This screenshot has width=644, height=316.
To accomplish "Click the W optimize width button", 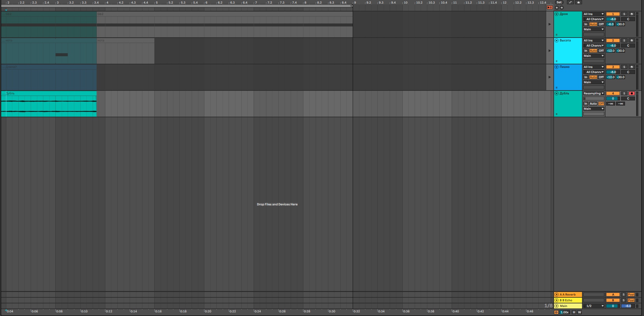I will coord(579,312).
